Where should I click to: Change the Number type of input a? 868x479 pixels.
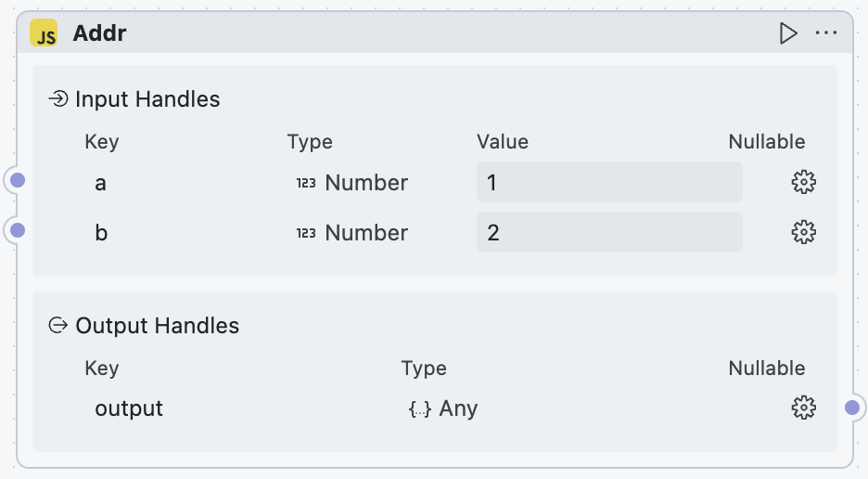pyautogui.click(x=352, y=183)
